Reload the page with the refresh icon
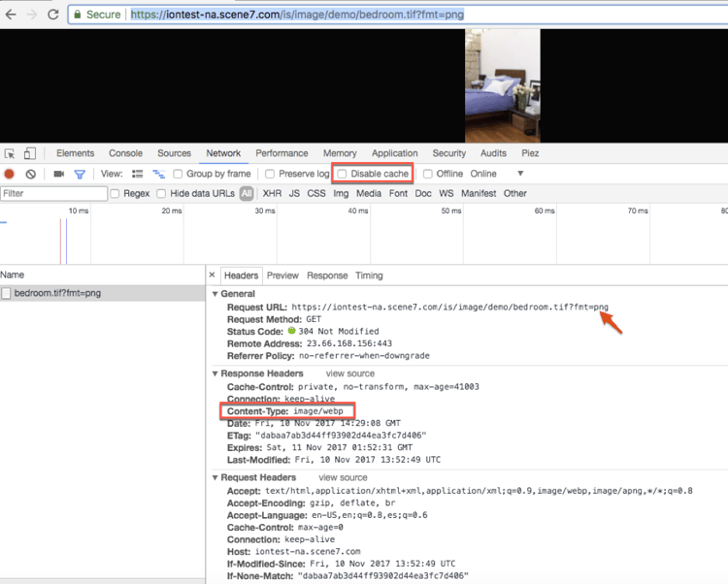Viewport: 728px width, 584px height. point(53,15)
